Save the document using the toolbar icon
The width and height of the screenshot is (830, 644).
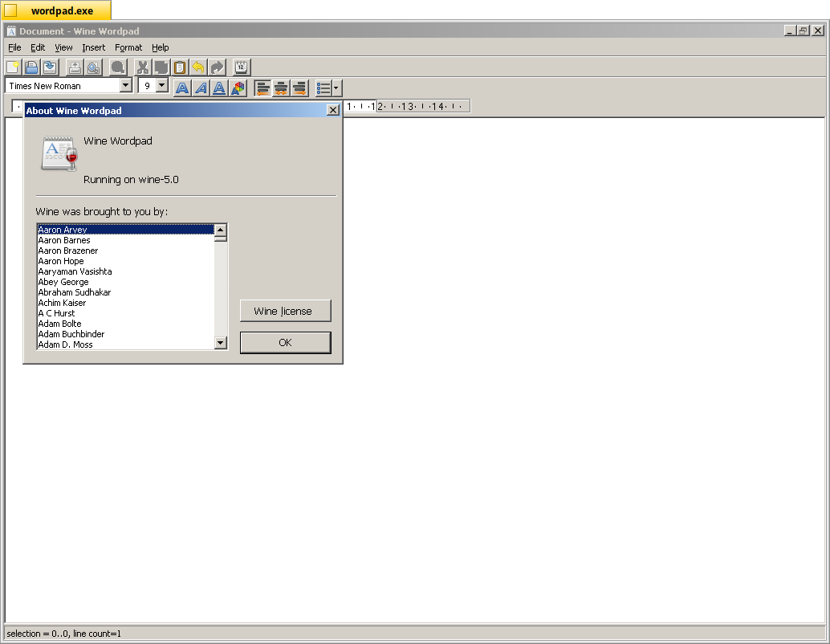50,67
